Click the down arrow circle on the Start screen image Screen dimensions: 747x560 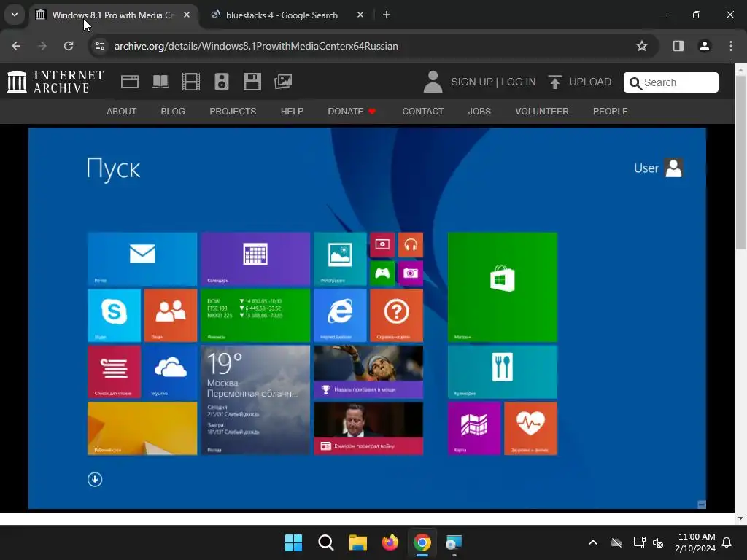[95, 480]
